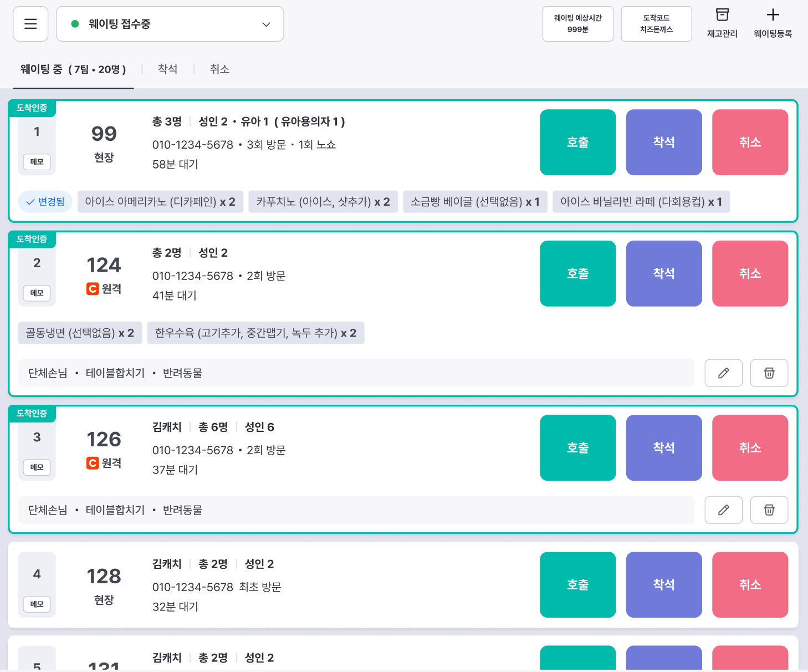Screen dimensions: 808x672
Task: Click the 변경됨 changed chip
Action: pos(45,202)
